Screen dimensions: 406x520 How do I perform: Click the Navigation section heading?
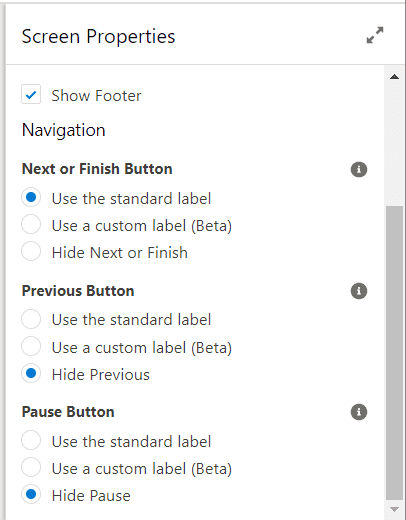coord(63,130)
